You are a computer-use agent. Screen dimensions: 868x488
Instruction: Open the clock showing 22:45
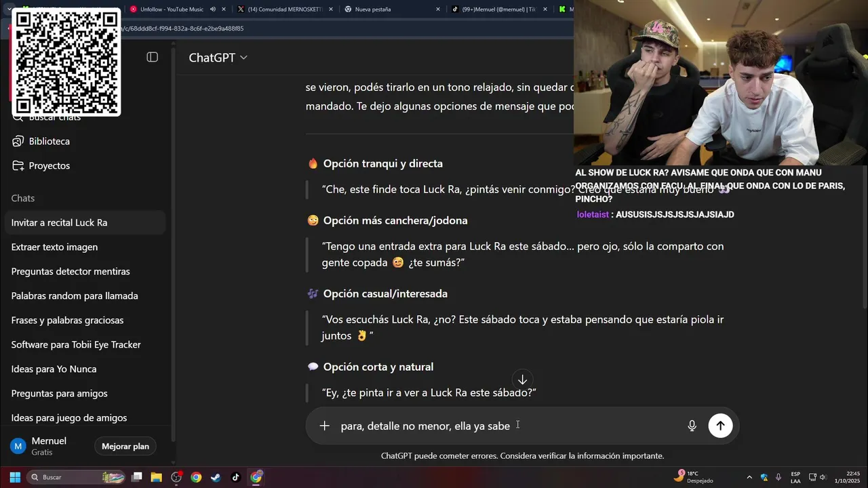coord(848,477)
